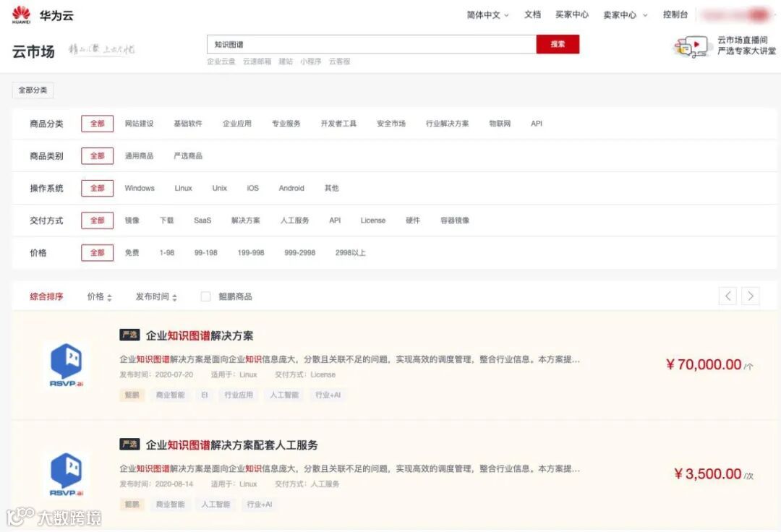Screen dimensions: 781x532
Task: Click the Huawei Cloud logo
Action: (43, 15)
